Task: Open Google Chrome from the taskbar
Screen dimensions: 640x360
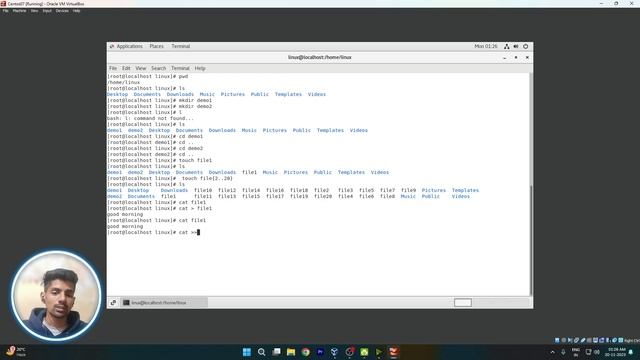Action: tap(306, 352)
